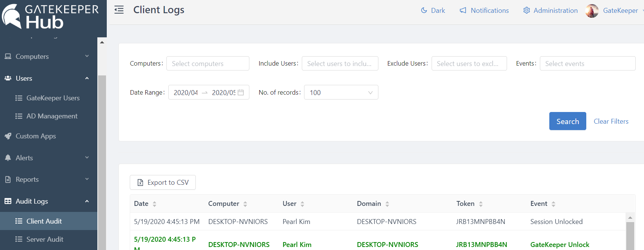
Task: Go to AD Management in sidebar
Action: pos(52,116)
